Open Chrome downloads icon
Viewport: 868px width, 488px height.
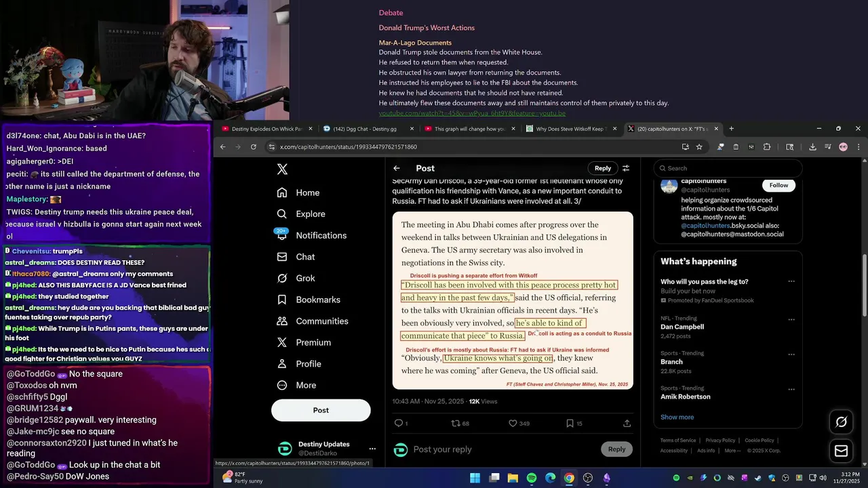(x=812, y=147)
